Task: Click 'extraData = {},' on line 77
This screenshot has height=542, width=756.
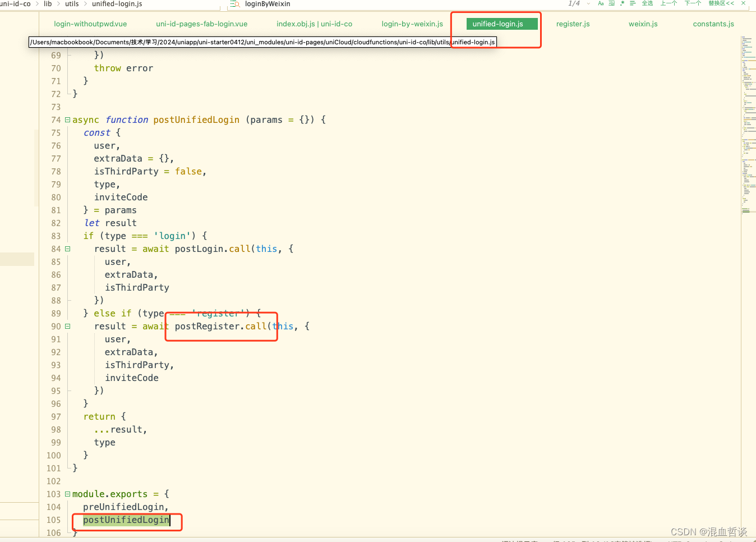Action: (134, 158)
